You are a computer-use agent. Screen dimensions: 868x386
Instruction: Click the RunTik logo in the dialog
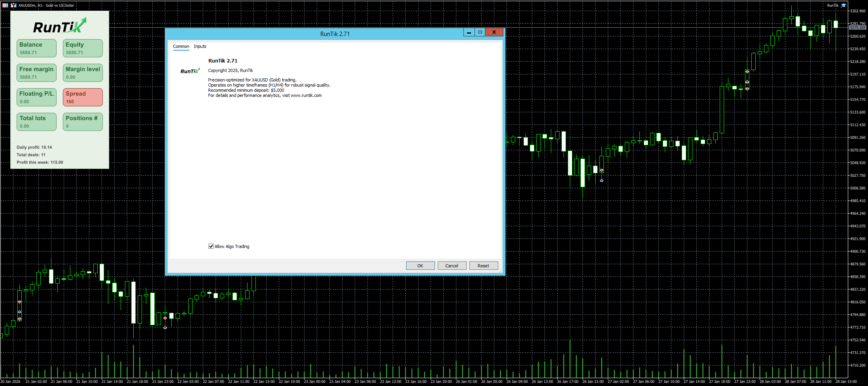[190, 71]
